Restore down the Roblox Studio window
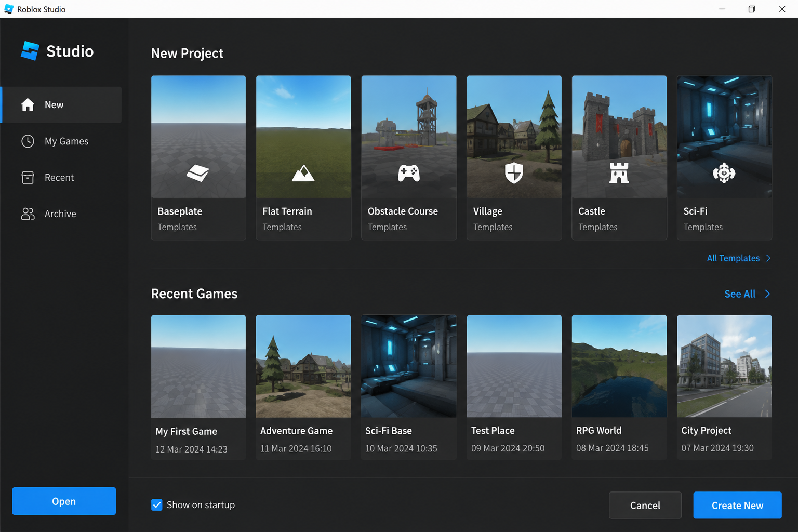The image size is (798, 532). (752, 9)
